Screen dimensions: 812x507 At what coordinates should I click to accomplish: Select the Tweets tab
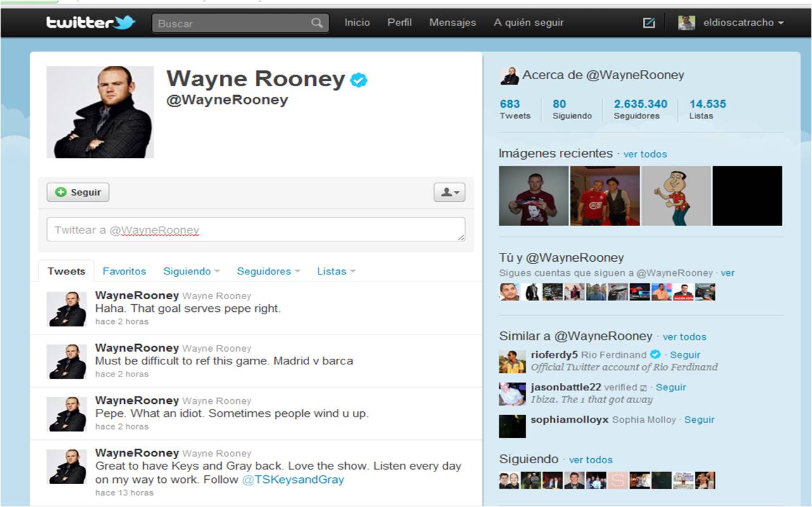[x=66, y=271]
